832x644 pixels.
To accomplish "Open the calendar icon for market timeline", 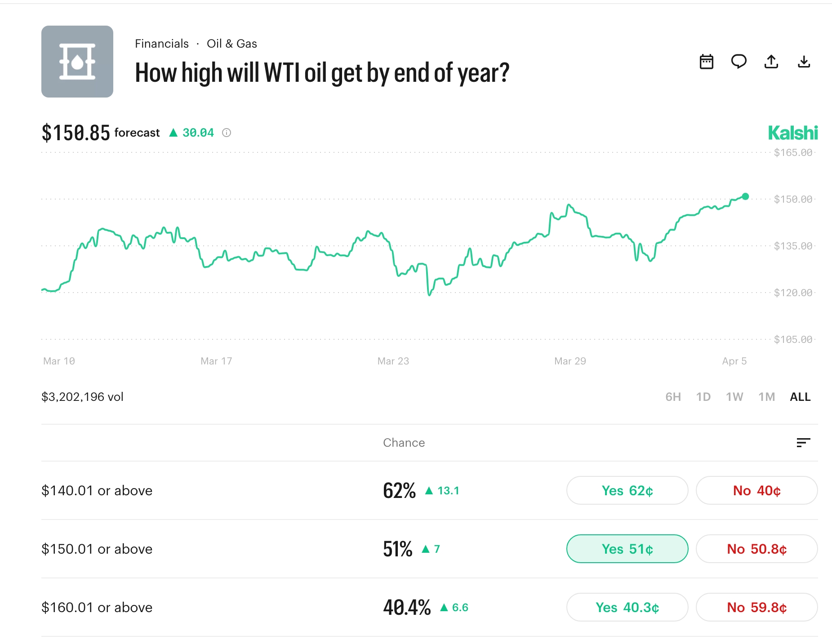I will pyautogui.click(x=707, y=62).
